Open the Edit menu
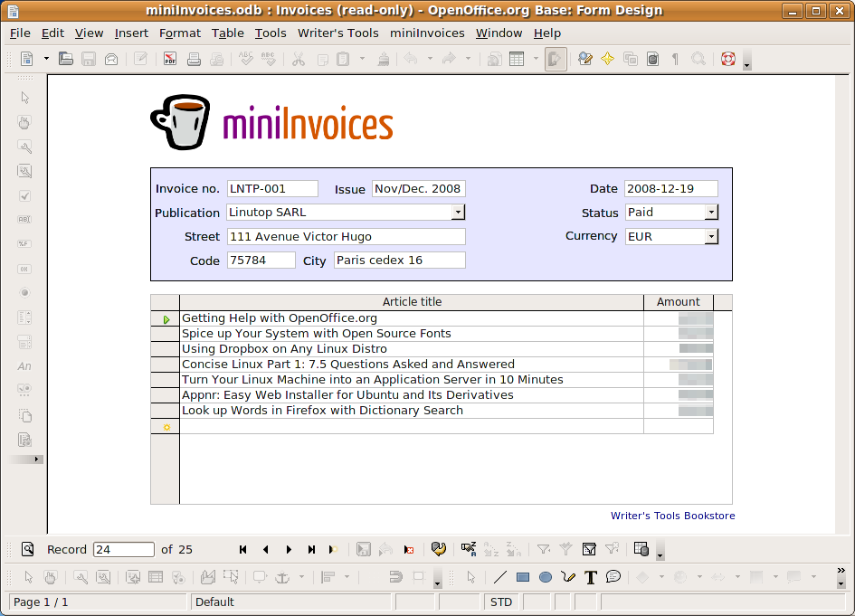855x616 pixels. pos(52,33)
